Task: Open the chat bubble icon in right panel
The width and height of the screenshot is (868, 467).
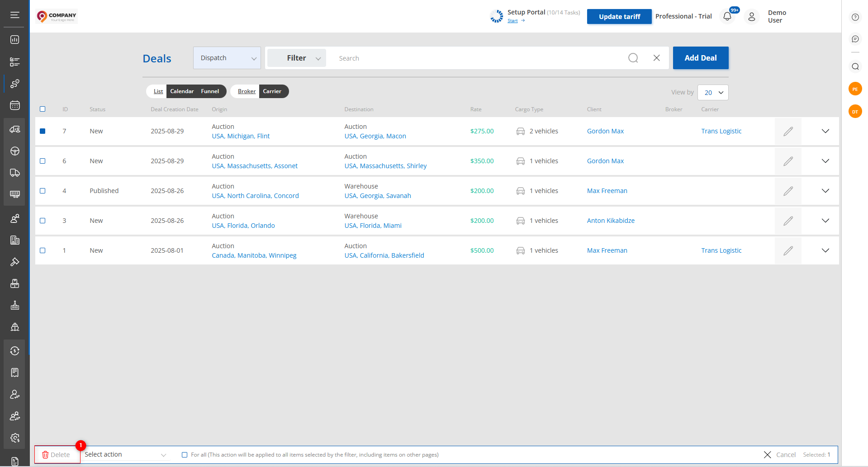Action: [855, 39]
